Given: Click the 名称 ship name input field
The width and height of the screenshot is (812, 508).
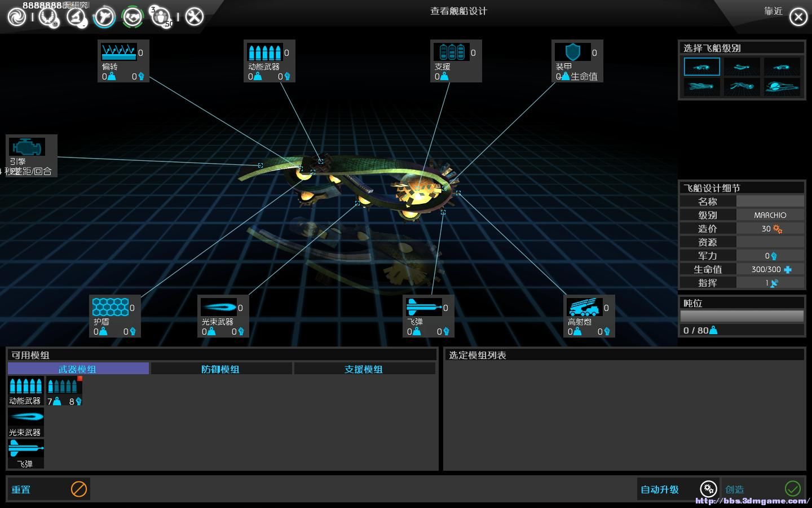Looking at the screenshot, I should click(770, 202).
